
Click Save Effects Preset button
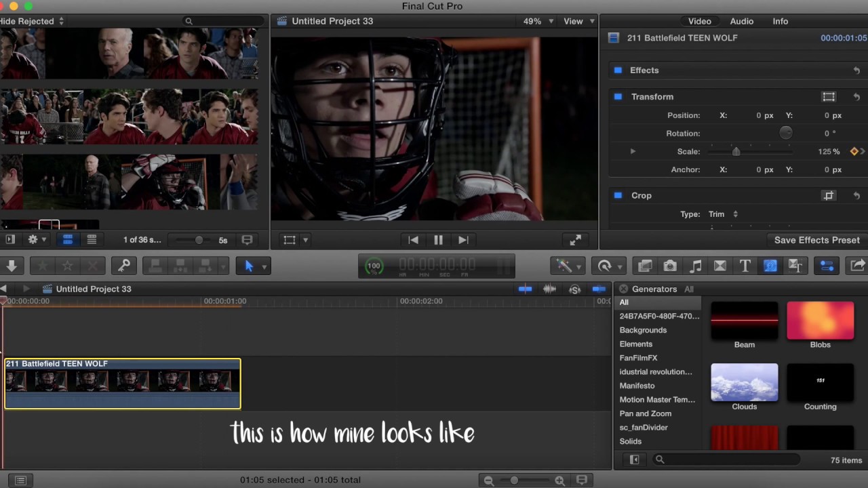[x=816, y=241]
